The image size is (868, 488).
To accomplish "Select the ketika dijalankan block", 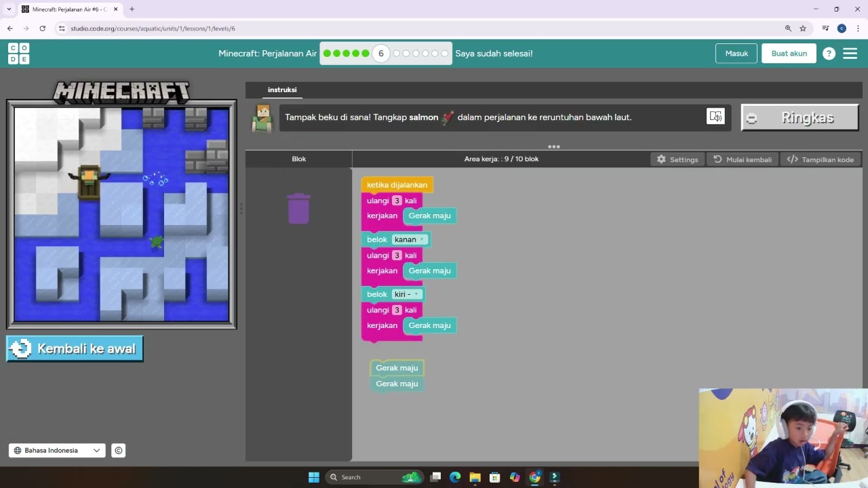I will pyautogui.click(x=397, y=184).
